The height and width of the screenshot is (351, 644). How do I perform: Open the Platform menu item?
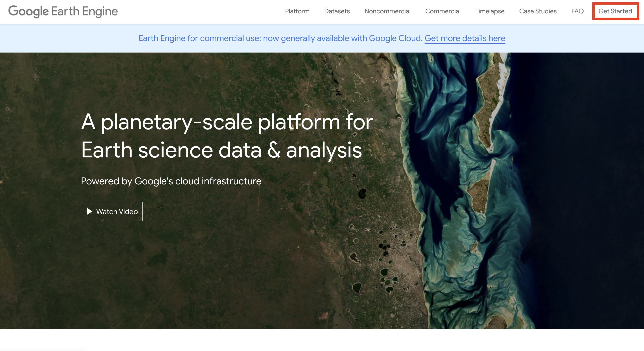[x=297, y=11]
